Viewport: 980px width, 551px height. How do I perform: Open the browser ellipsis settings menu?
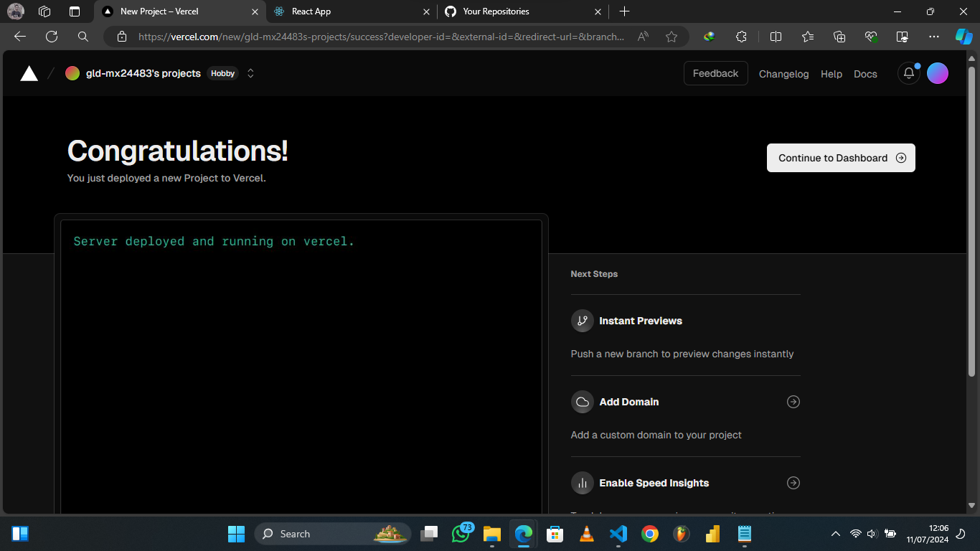(x=934, y=36)
